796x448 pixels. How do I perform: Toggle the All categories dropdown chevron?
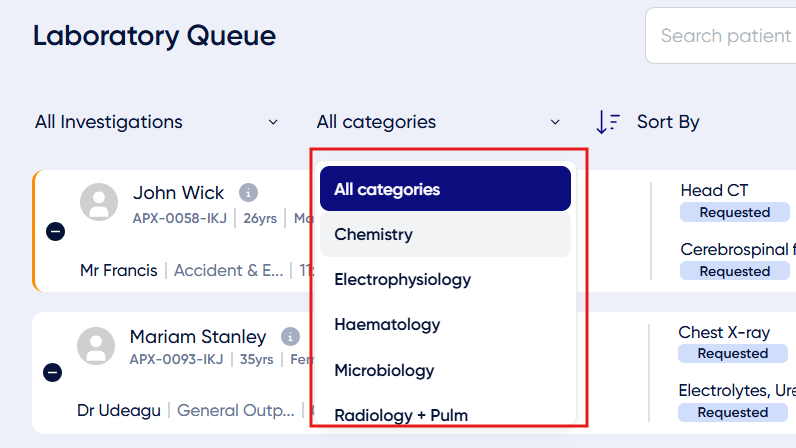[x=555, y=122]
